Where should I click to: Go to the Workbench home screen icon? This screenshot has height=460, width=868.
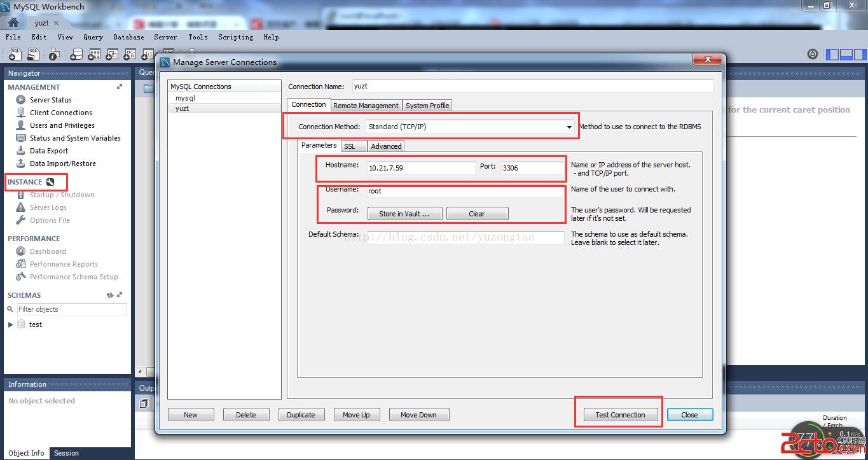tap(13, 23)
